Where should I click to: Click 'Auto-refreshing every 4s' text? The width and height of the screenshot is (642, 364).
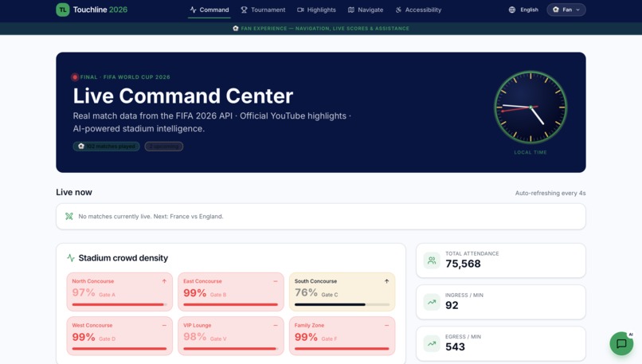click(550, 193)
